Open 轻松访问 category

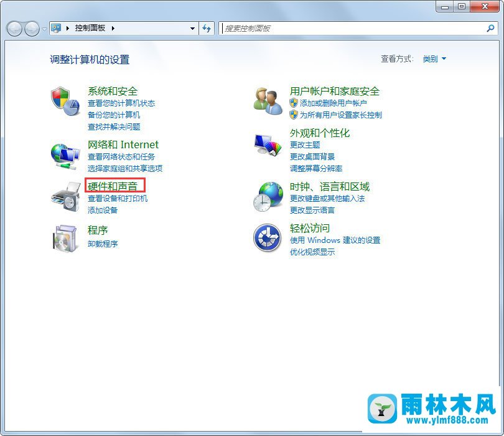pyautogui.click(x=309, y=228)
